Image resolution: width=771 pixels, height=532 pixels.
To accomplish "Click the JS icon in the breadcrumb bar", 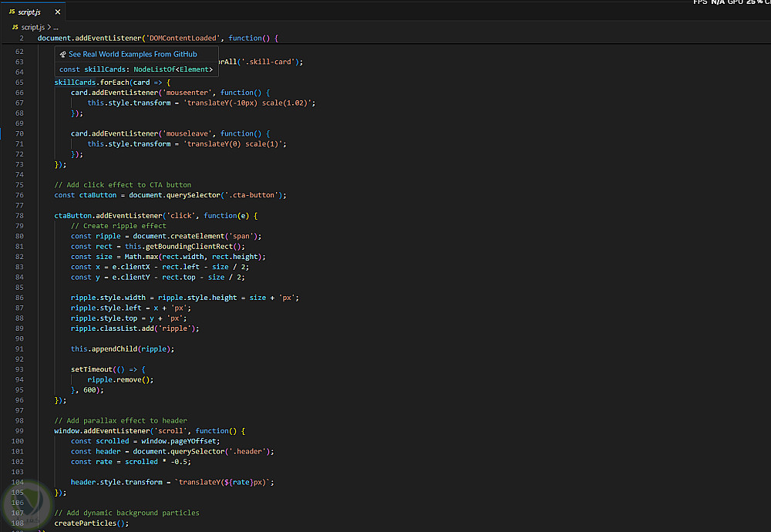I will [15, 27].
